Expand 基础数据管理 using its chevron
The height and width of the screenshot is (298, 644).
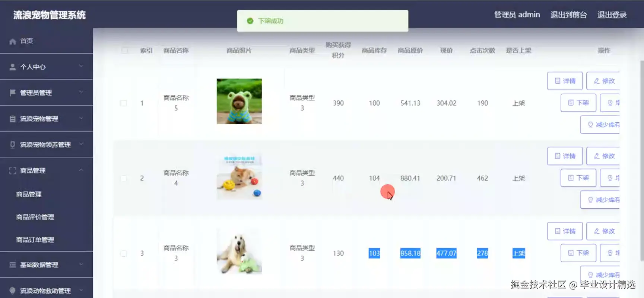(81, 264)
